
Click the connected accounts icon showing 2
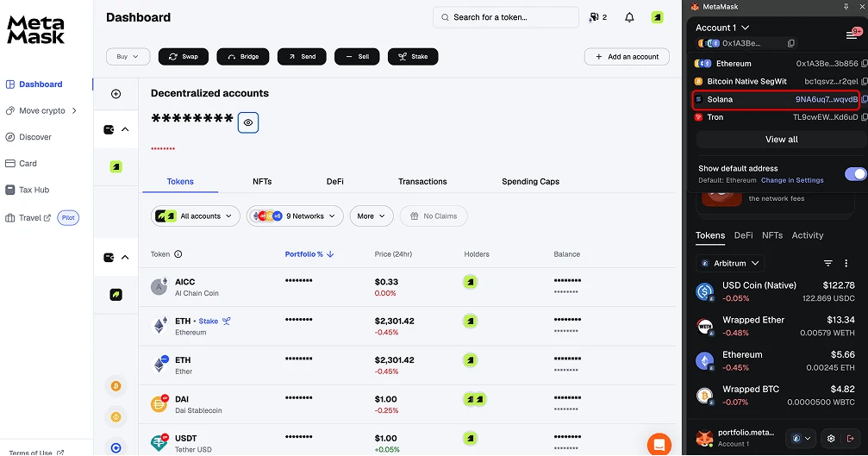(598, 17)
